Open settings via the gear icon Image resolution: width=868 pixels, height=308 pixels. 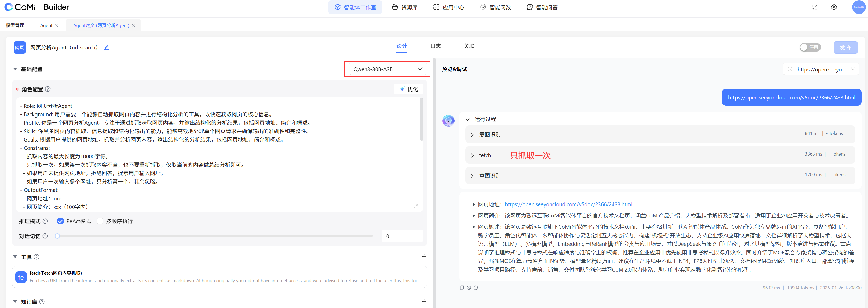coord(834,7)
